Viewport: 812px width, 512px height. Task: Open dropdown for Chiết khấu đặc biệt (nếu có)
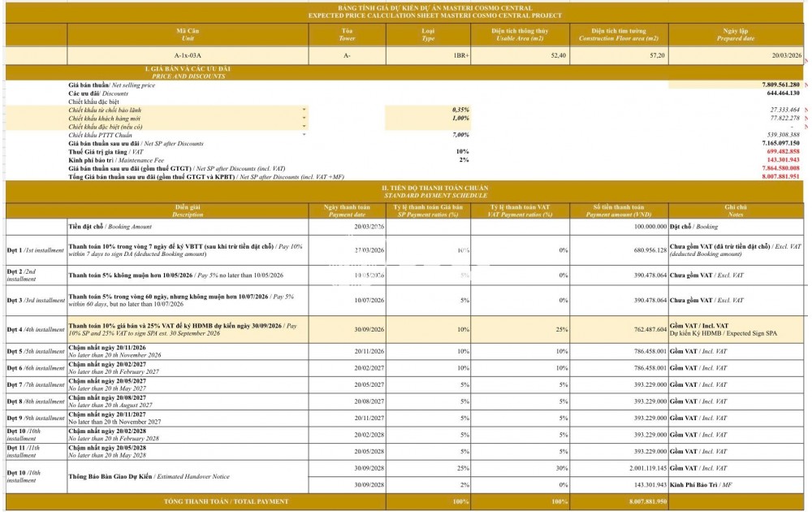click(x=304, y=127)
